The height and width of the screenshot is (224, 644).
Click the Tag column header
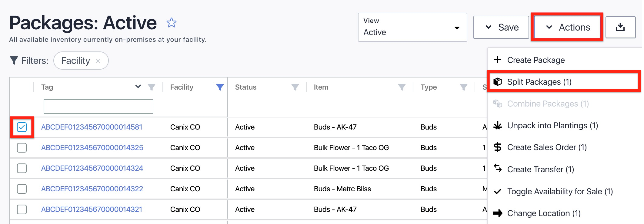[x=47, y=87]
